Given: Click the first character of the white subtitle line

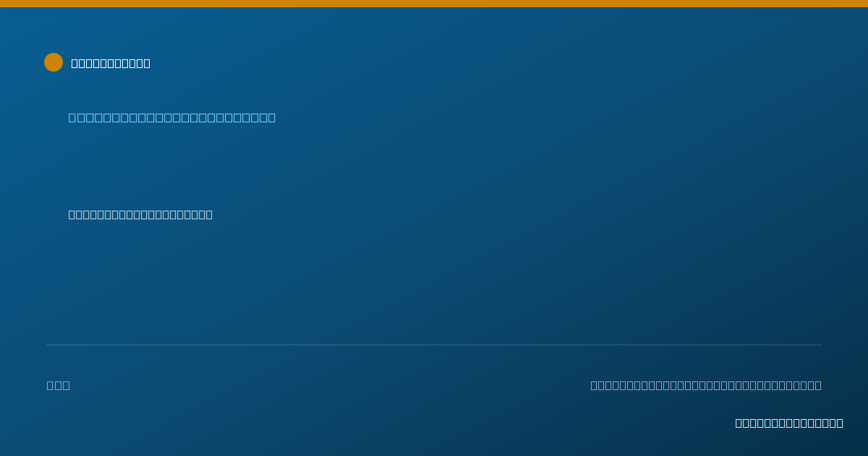Looking at the screenshot, I should click(x=72, y=214).
